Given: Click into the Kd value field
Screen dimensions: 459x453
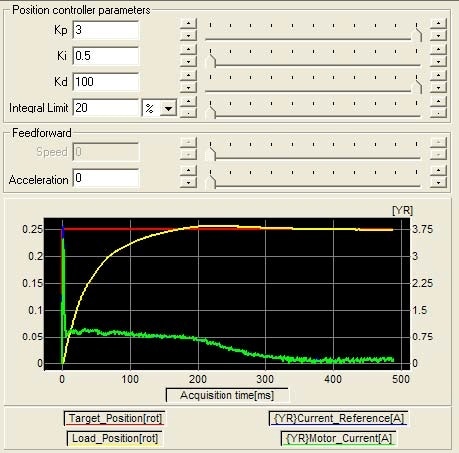Looking at the screenshot, I should [x=105, y=82].
